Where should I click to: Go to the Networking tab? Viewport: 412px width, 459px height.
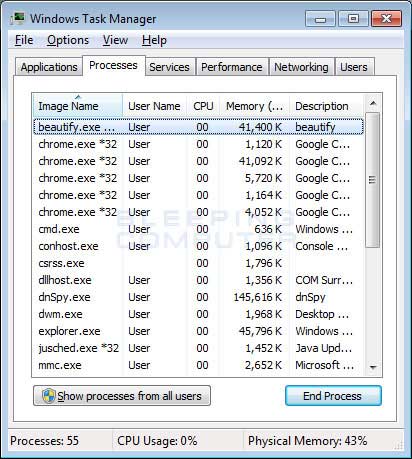(301, 67)
